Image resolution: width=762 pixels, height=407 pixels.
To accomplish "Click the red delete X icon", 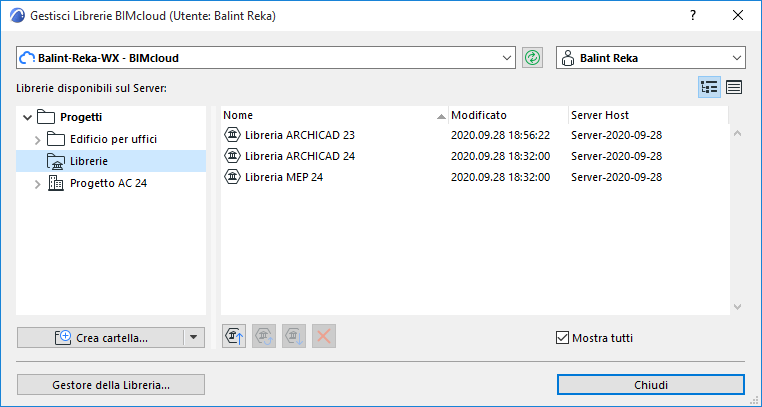I will point(324,336).
